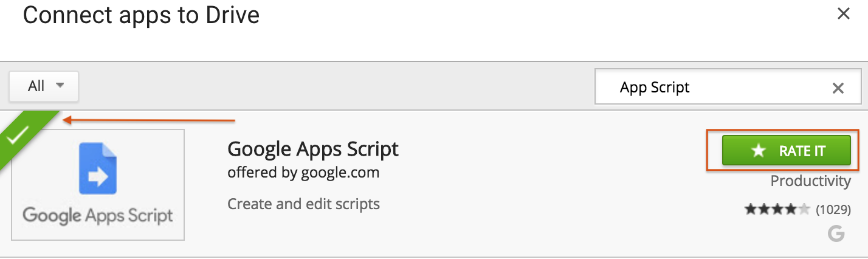Click the offered by google.com text
Viewport: 868px width, 259px height.
tap(303, 173)
